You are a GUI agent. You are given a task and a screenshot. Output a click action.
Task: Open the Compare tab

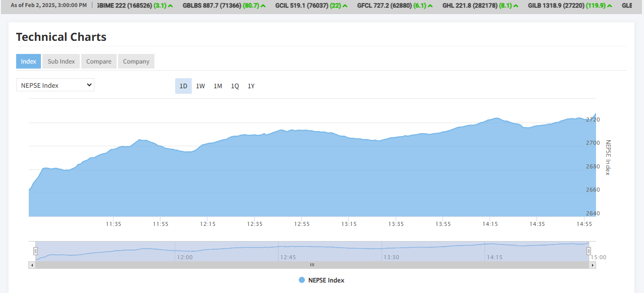click(98, 62)
